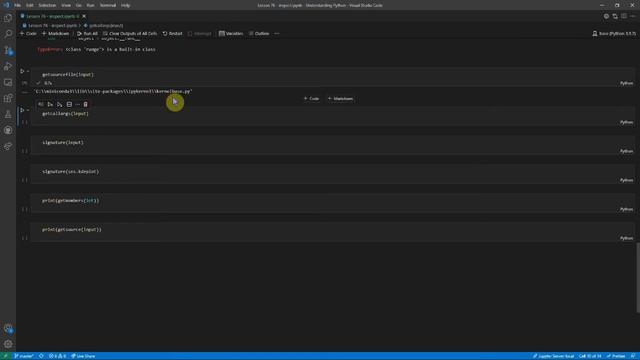The image size is (640, 360).
Task: Open the Manage settings gear
Action: [8, 344]
